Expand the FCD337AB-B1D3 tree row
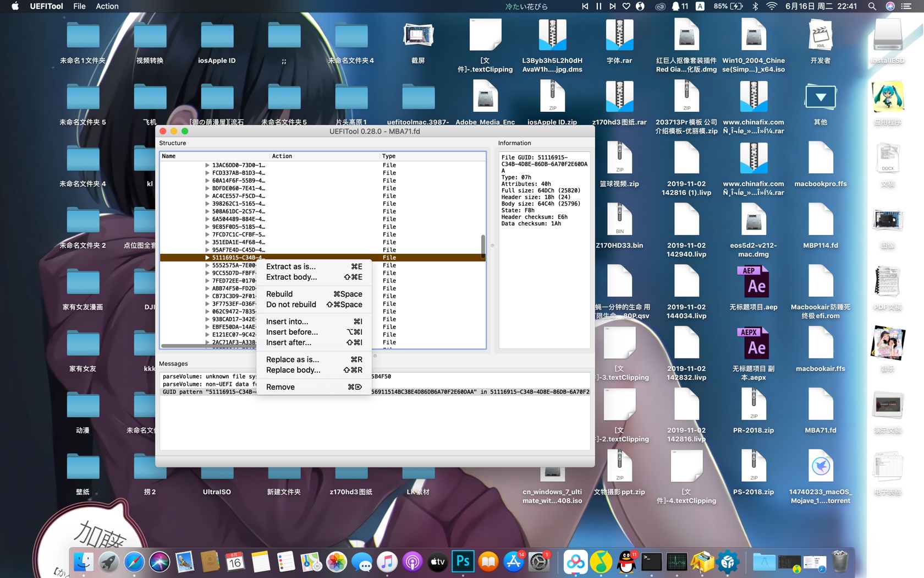 (207, 173)
